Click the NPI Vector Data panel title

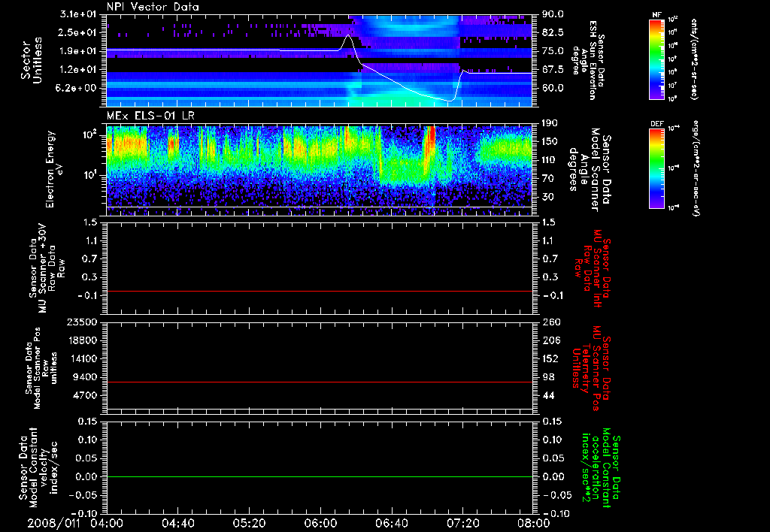153,7
